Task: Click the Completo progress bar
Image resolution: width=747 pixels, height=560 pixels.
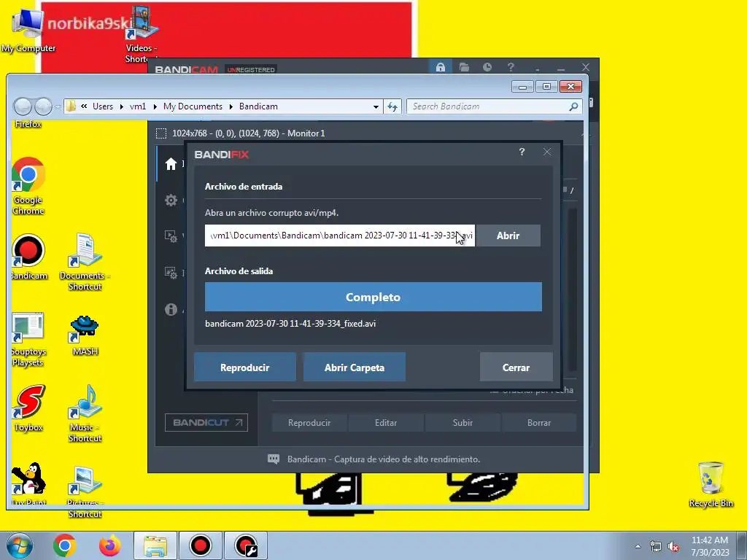Action: (373, 297)
